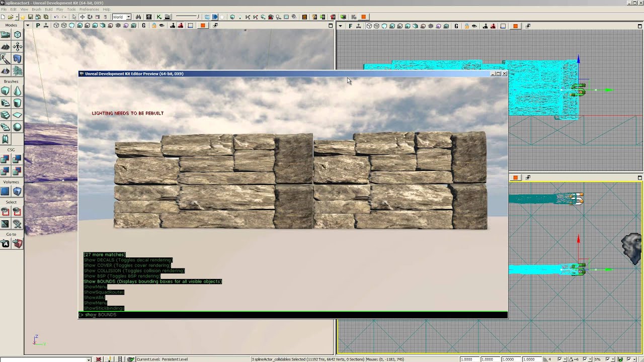
Task: Open status bar command field dropdown
Action: point(89,359)
